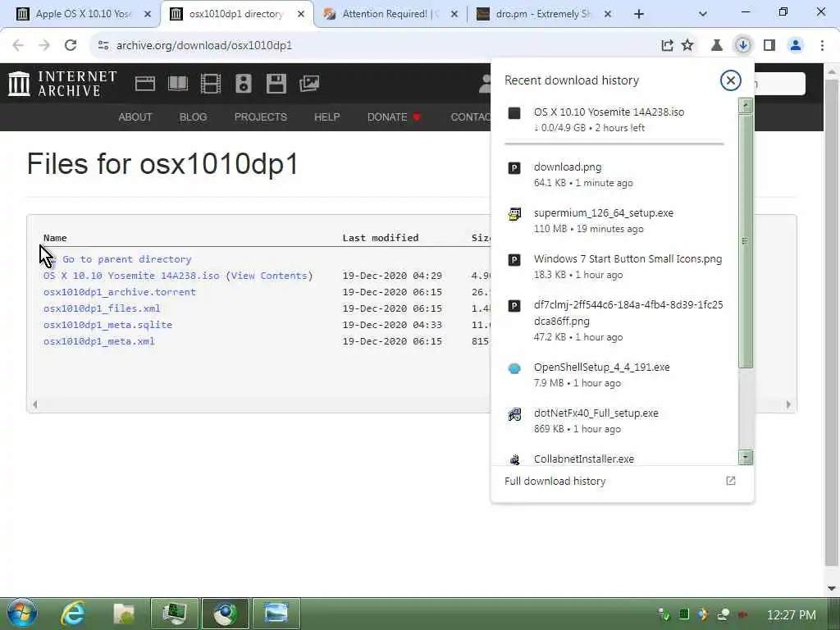Click the browser back arrow
Viewport: 840px width, 630px height.
click(x=18, y=46)
